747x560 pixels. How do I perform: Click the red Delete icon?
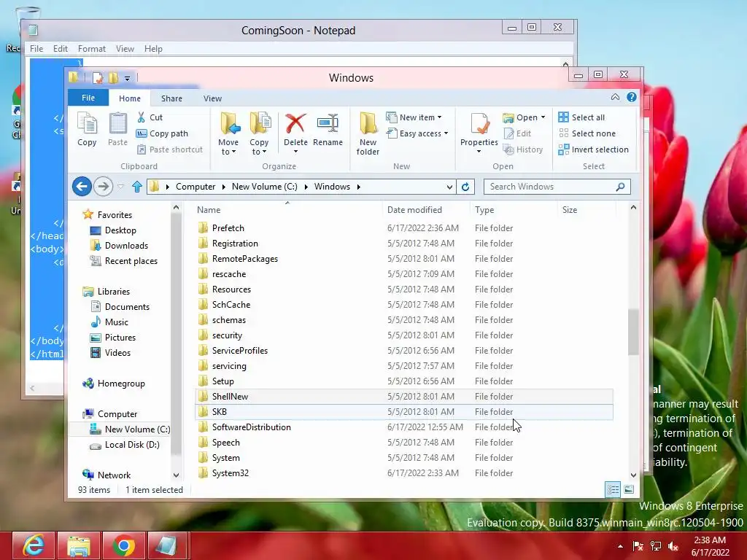295,124
